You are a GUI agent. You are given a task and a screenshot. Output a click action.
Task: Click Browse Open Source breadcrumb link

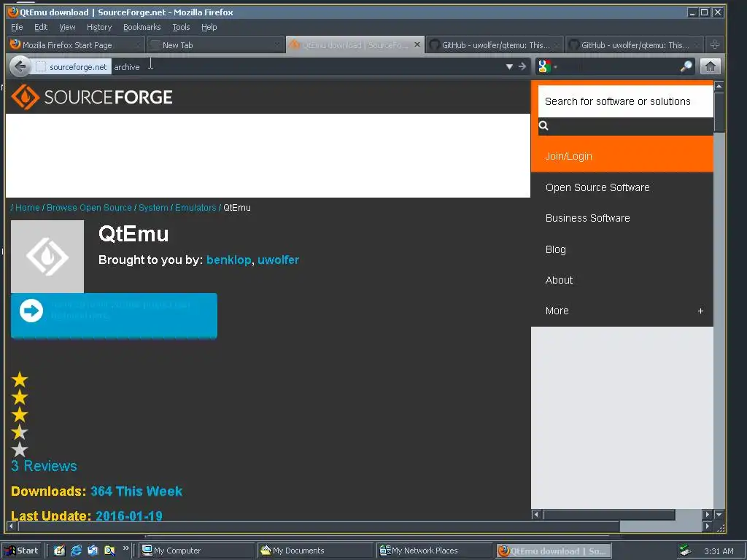89,208
